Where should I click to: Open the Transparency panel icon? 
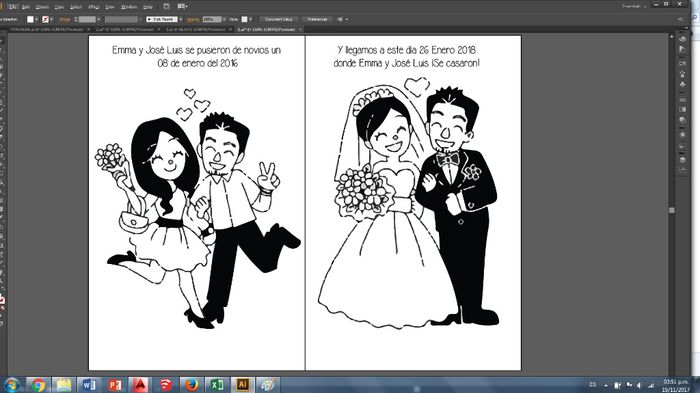683,120
